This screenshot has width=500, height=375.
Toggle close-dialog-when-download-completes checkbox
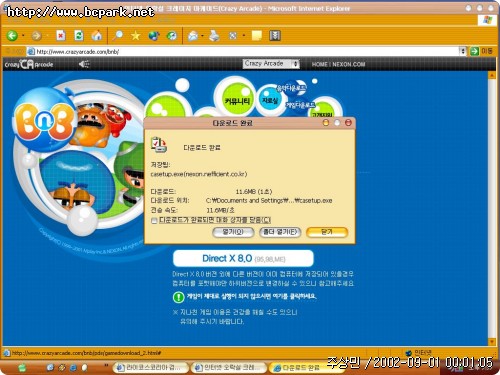154,220
